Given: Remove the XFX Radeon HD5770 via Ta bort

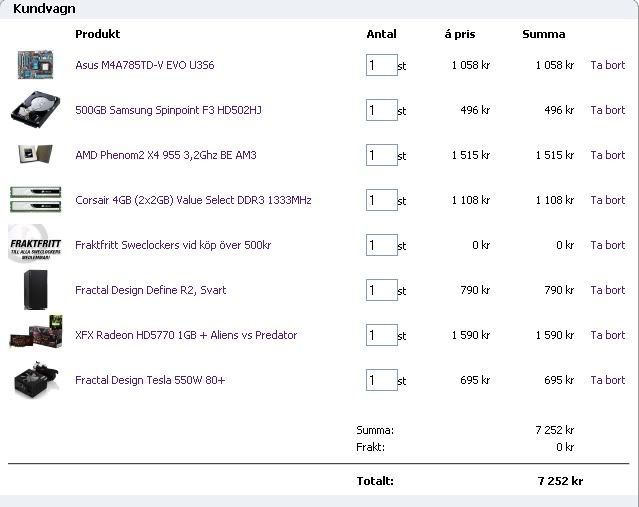Looking at the screenshot, I should 607,335.
